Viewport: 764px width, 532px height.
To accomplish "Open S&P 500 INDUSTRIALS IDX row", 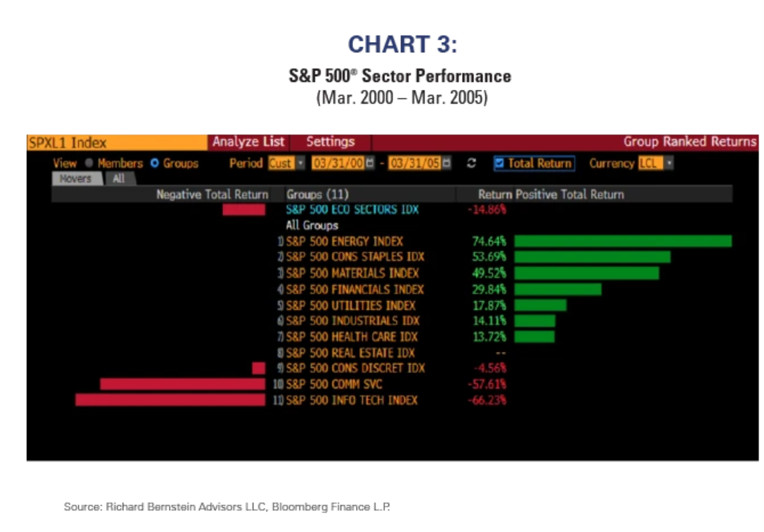I will pyautogui.click(x=353, y=321).
